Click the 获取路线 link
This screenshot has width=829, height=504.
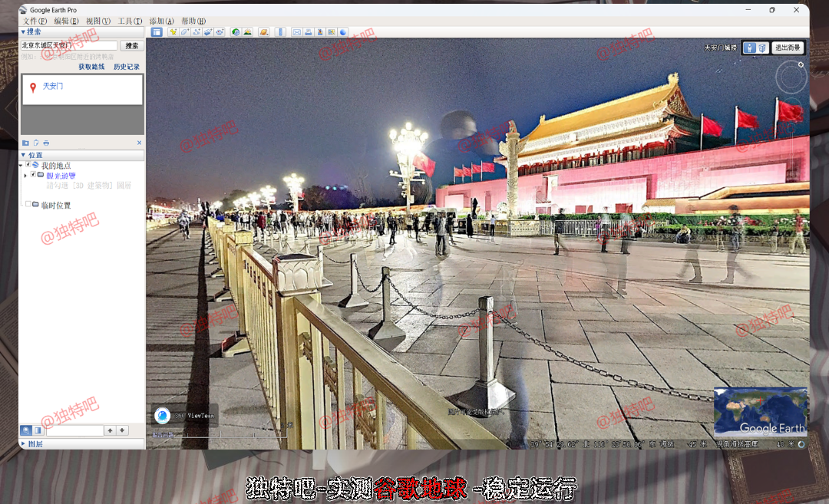point(91,67)
